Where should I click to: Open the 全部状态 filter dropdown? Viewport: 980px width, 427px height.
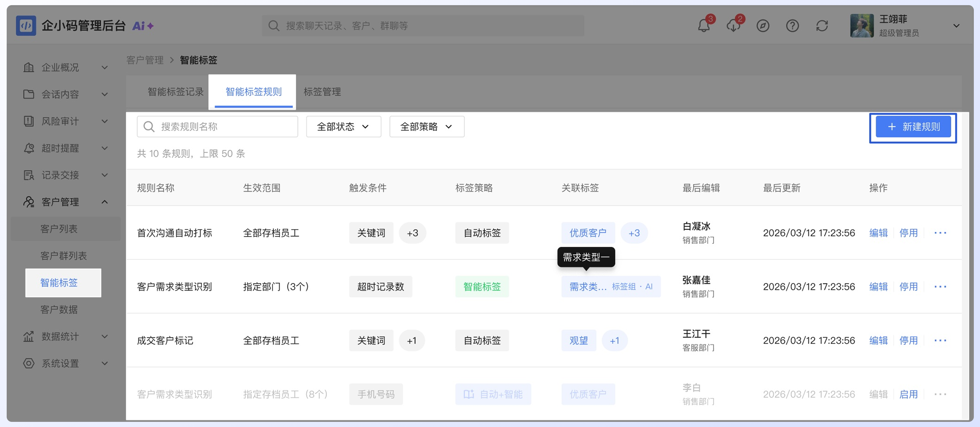tap(344, 127)
